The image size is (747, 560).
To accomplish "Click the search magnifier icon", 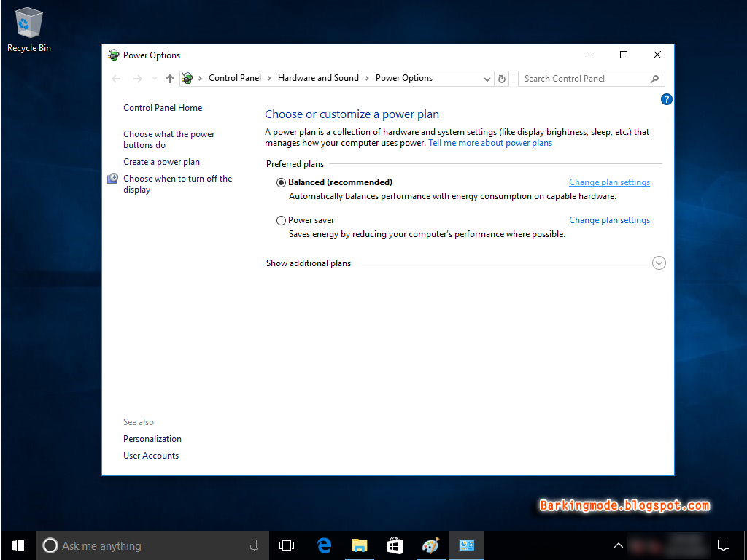I will click(x=654, y=79).
